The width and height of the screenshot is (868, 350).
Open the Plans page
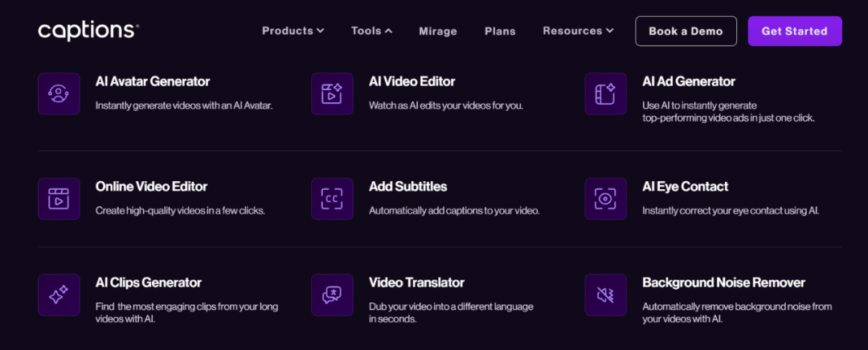[500, 31]
